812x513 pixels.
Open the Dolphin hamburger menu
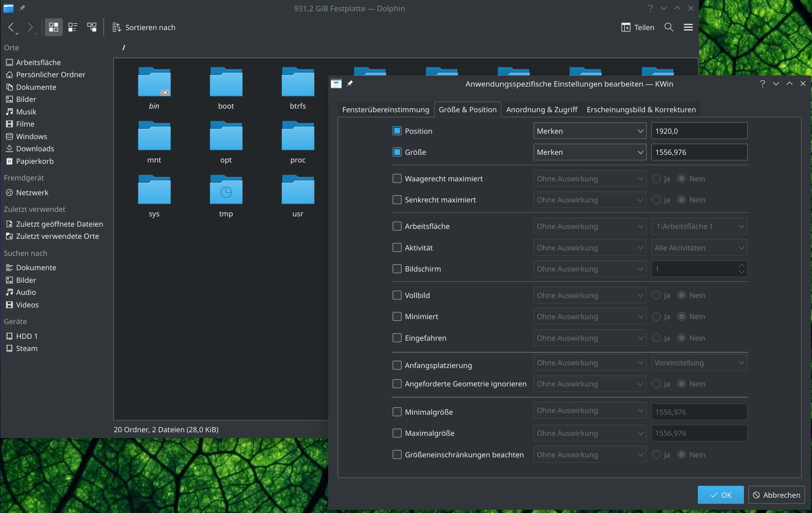tap(688, 27)
